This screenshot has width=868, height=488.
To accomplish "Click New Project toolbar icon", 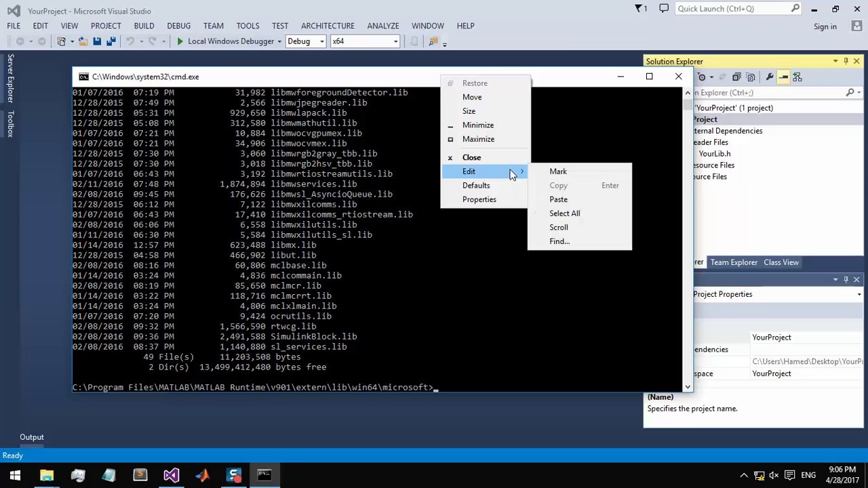I will [62, 41].
